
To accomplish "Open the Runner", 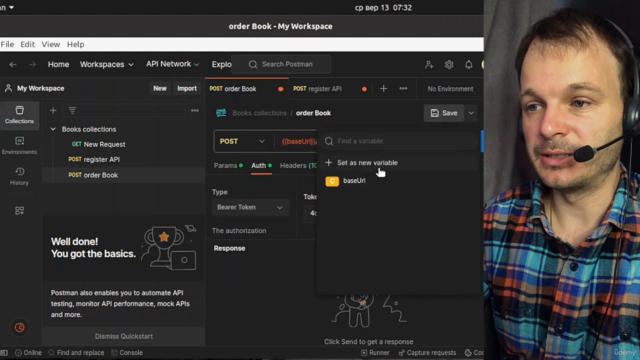I will tap(375, 353).
